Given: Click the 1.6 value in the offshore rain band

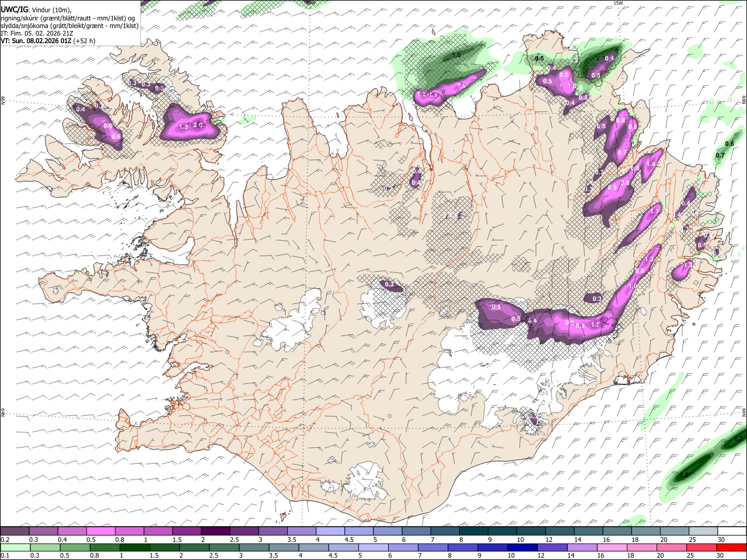Looking at the screenshot, I should 685,475.
